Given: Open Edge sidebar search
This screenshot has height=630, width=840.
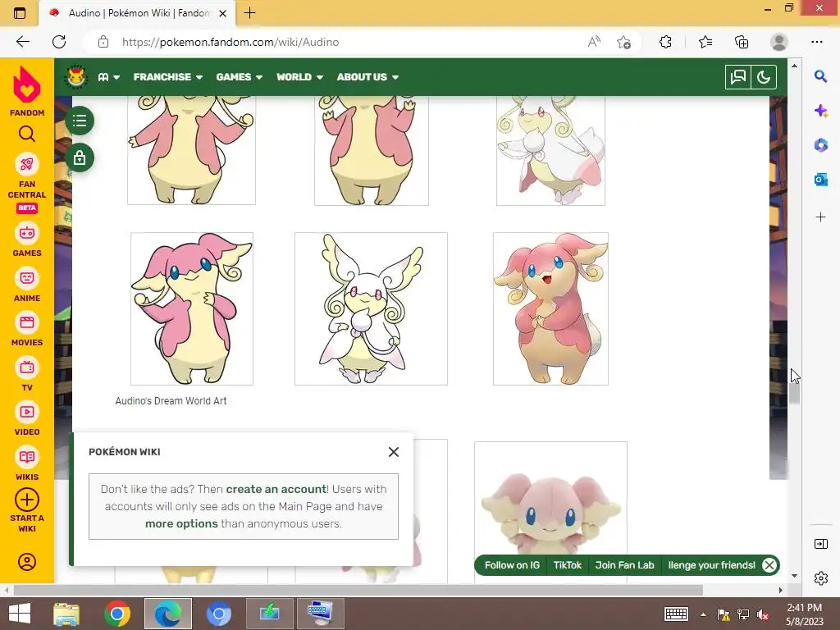Looking at the screenshot, I should click(x=820, y=76).
